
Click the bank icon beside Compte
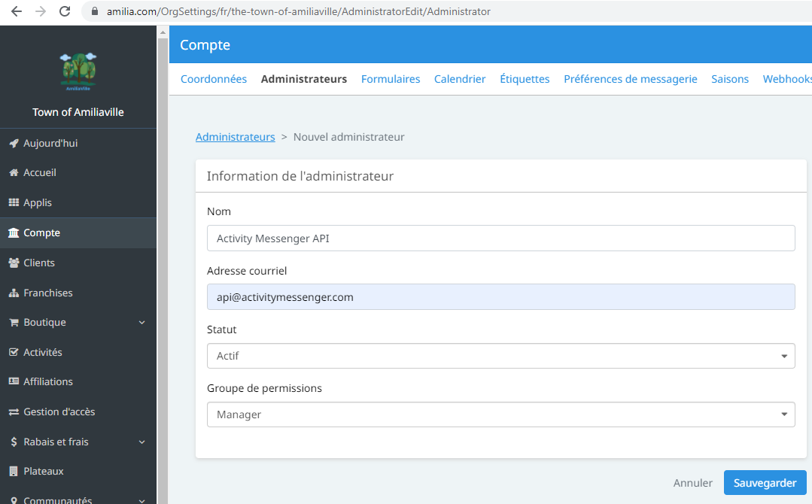click(14, 233)
